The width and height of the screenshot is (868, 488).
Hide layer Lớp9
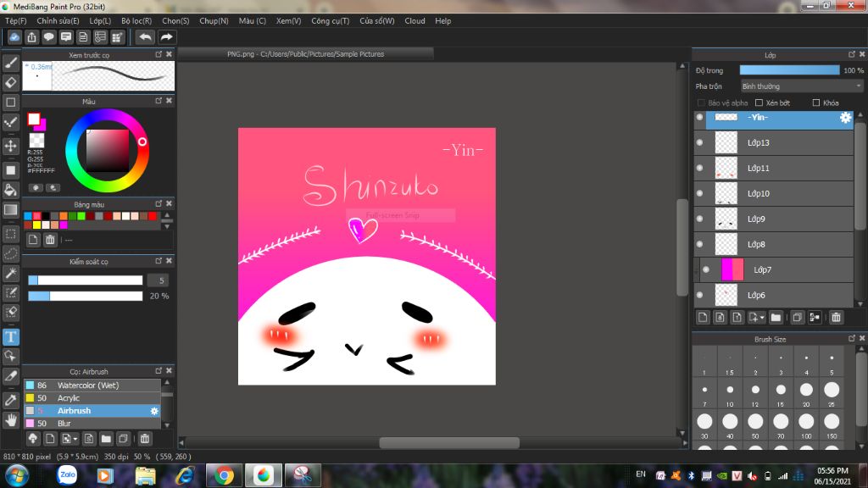point(699,219)
